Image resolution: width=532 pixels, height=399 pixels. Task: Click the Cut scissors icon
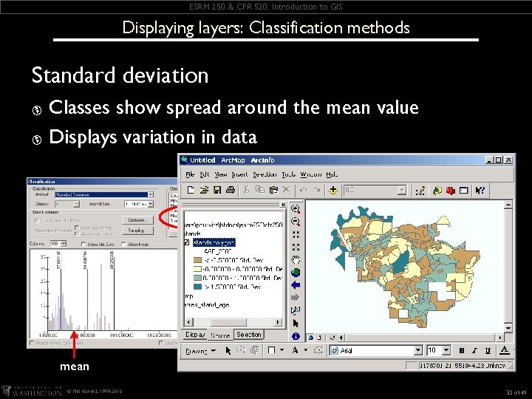[x=247, y=191]
